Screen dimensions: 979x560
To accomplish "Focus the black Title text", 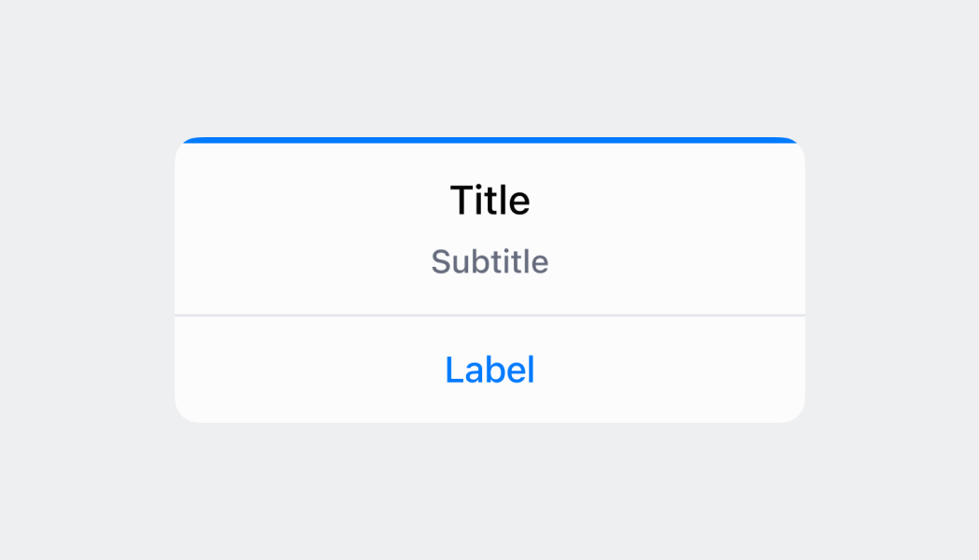I will pyautogui.click(x=489, y=200).
